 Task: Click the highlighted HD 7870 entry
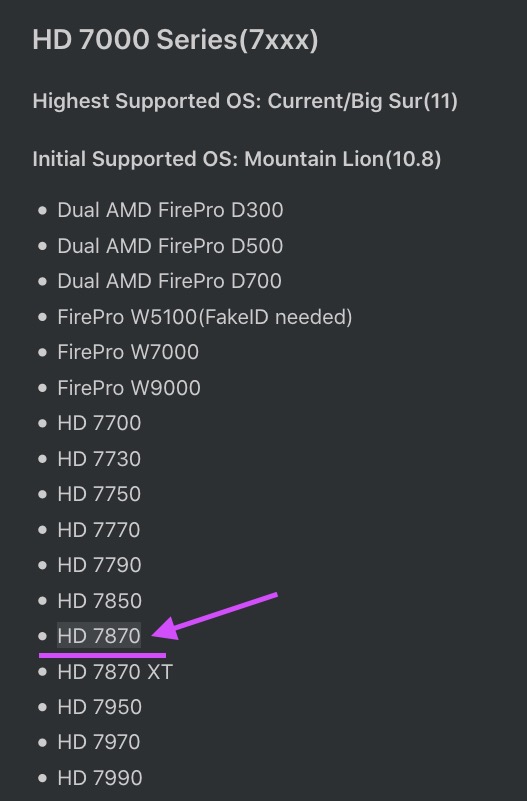99,635
